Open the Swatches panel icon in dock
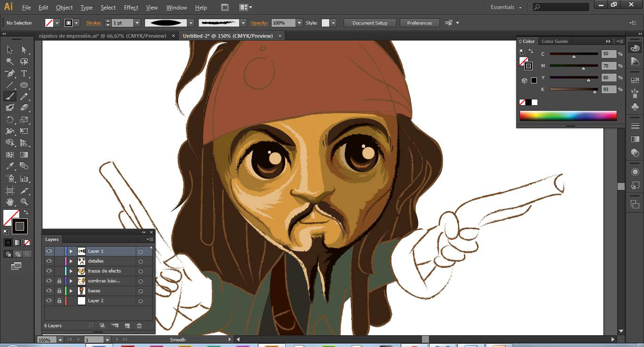The width and height of the screenshot is (644, 347). (x=635, y=81)
